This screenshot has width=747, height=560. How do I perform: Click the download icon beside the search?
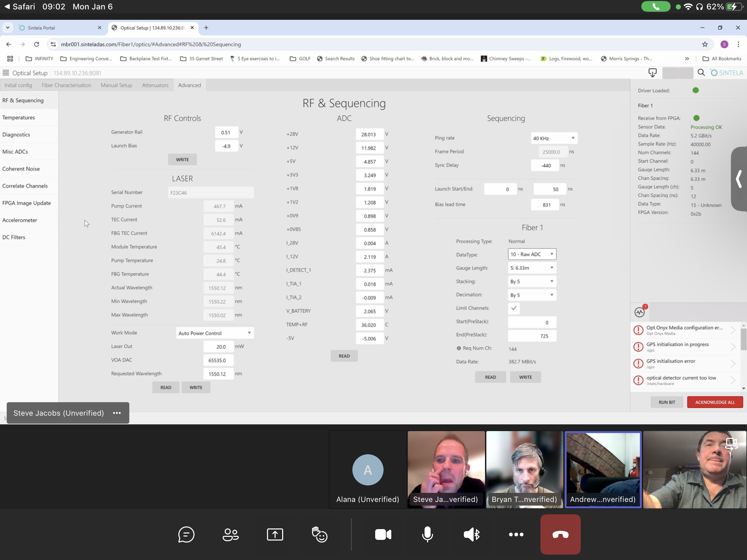tap(652, 73)
